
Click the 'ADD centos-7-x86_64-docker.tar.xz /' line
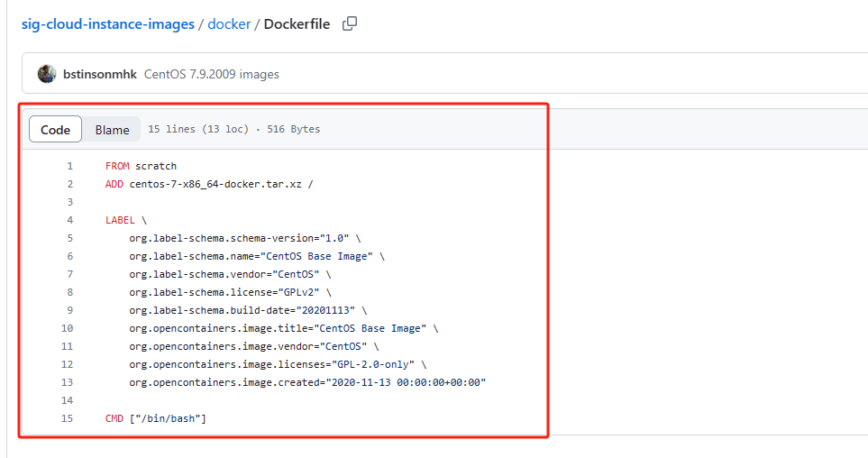(x=209, y=184)
